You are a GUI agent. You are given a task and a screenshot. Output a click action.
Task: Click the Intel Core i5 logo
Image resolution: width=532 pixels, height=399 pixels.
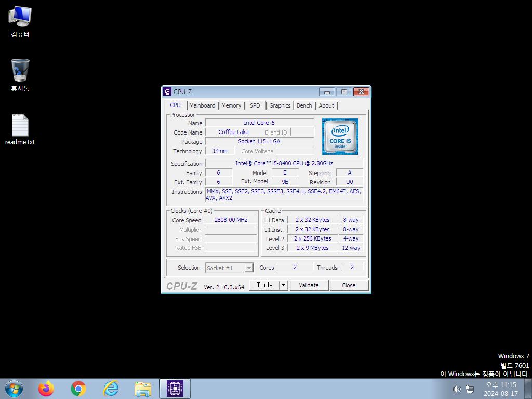[x=340, y=137]
